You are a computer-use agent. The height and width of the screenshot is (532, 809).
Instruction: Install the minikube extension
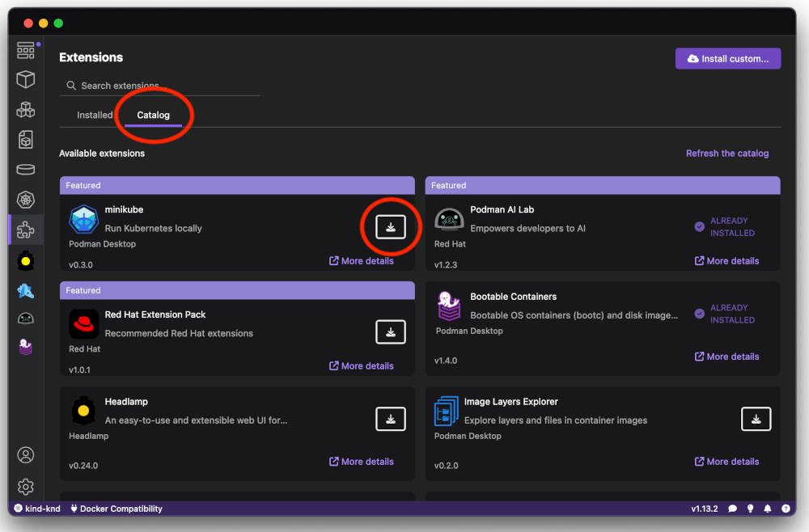pos(391,227)
